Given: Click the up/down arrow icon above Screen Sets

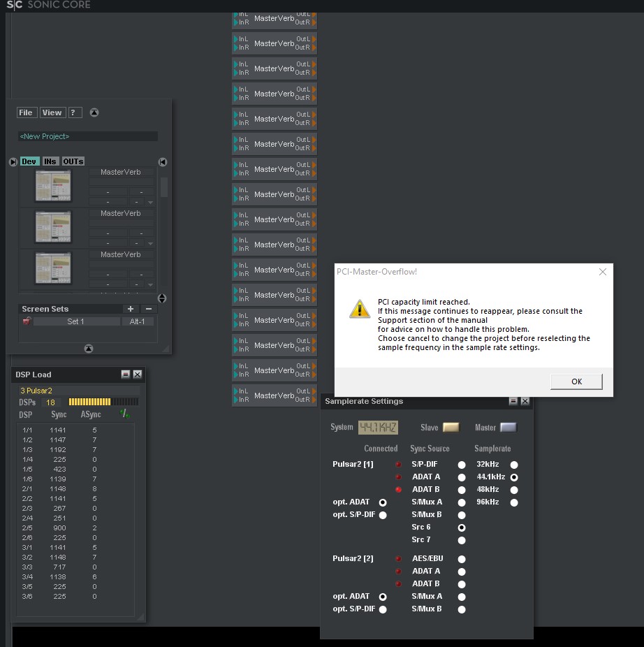Looking at the screenshot, I should (162, 298).
